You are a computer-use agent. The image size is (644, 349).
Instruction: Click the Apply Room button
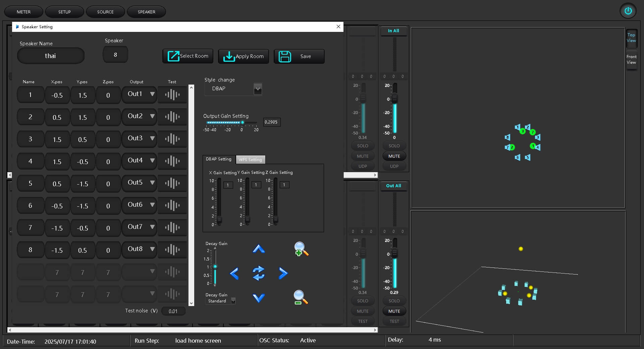coord(244,56)
